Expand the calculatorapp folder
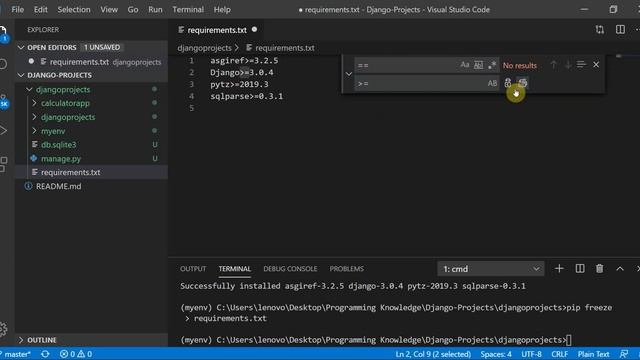640x360 pixels. 35,103
